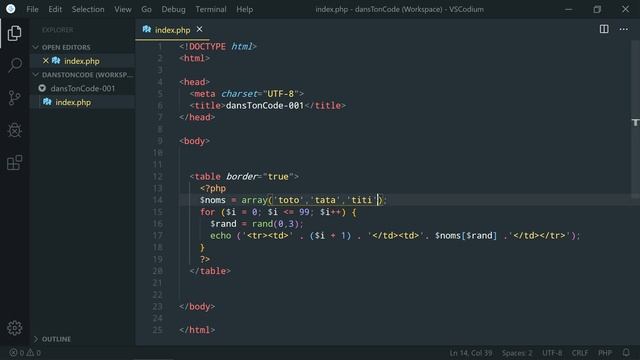The width and height of the screenshot is (640, 360).
Task: Open the Go menu
Action: (146, 9)
